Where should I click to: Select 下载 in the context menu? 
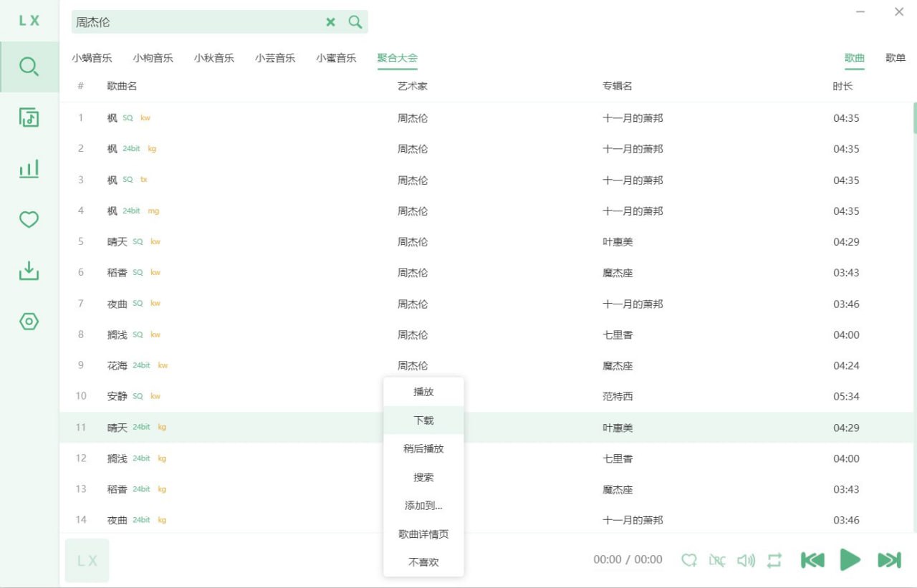coord(423,420)
